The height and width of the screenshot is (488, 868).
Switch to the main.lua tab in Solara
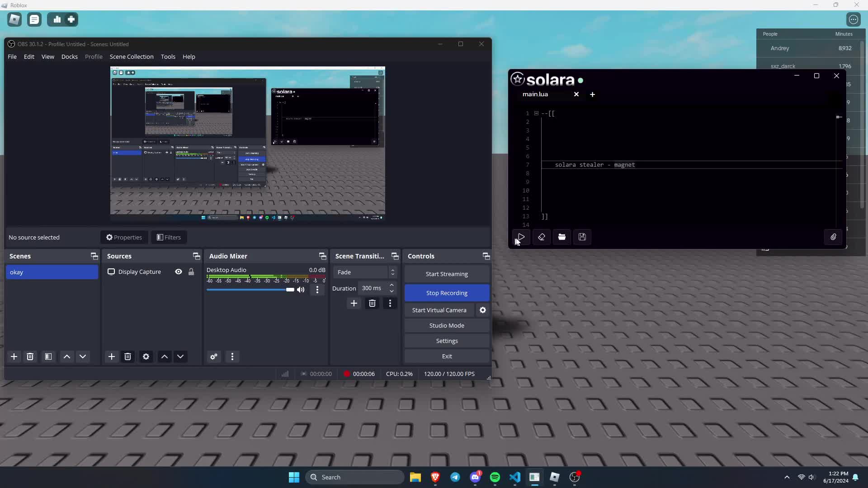(535, 94)
